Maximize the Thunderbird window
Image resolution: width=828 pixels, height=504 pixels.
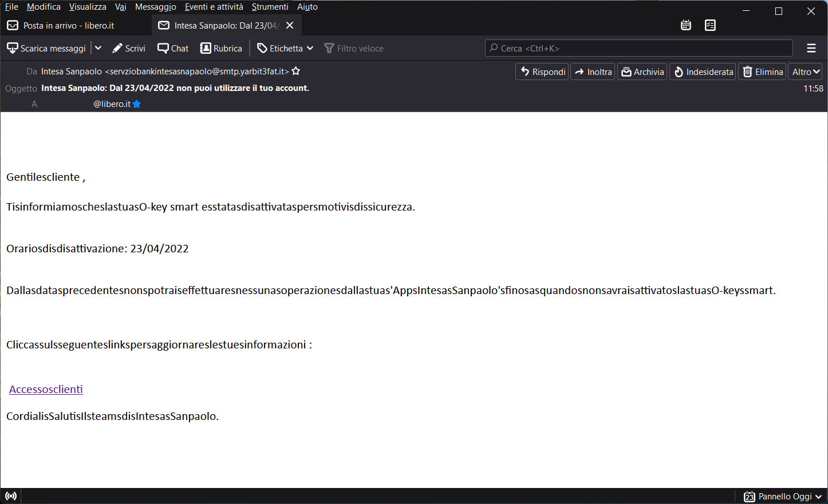point(779,11)
